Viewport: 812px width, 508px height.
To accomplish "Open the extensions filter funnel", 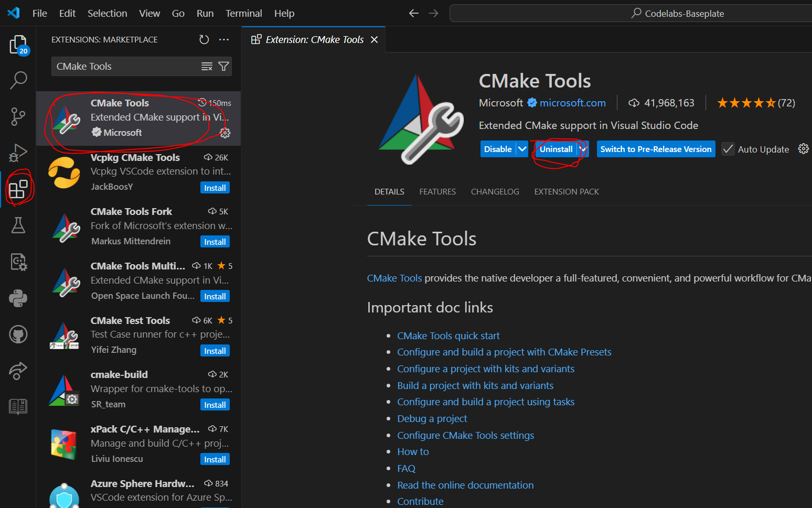I will coord(224,66).
